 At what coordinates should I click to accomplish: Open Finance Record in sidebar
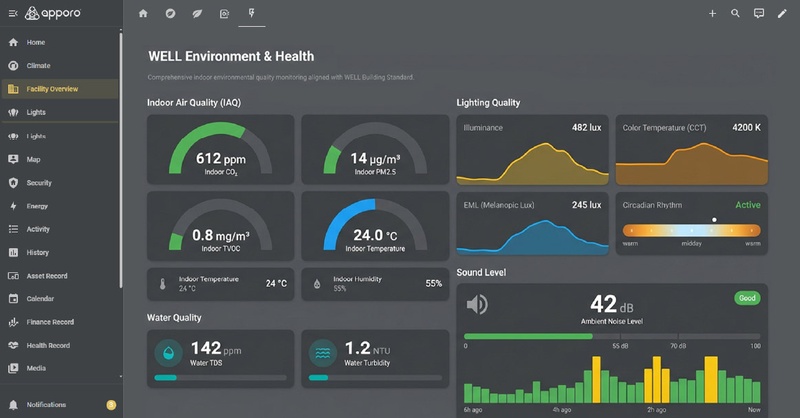pyautogui.click(x=60, y=322)
